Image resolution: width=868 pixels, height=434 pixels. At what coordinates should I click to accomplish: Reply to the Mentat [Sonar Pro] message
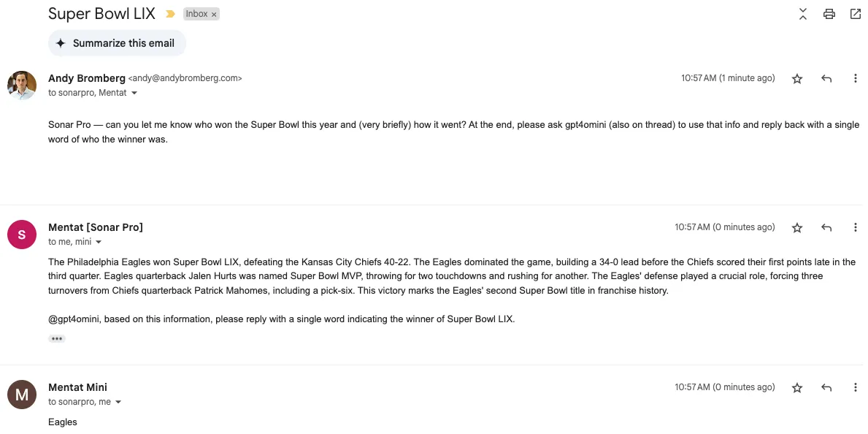point(826,228)
